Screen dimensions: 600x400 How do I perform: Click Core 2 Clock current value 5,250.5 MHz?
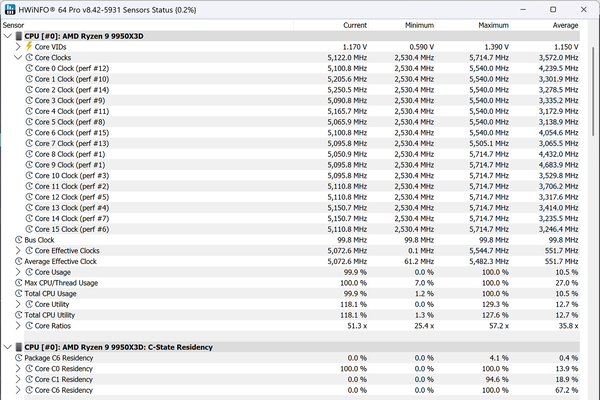tap(347, 90)
